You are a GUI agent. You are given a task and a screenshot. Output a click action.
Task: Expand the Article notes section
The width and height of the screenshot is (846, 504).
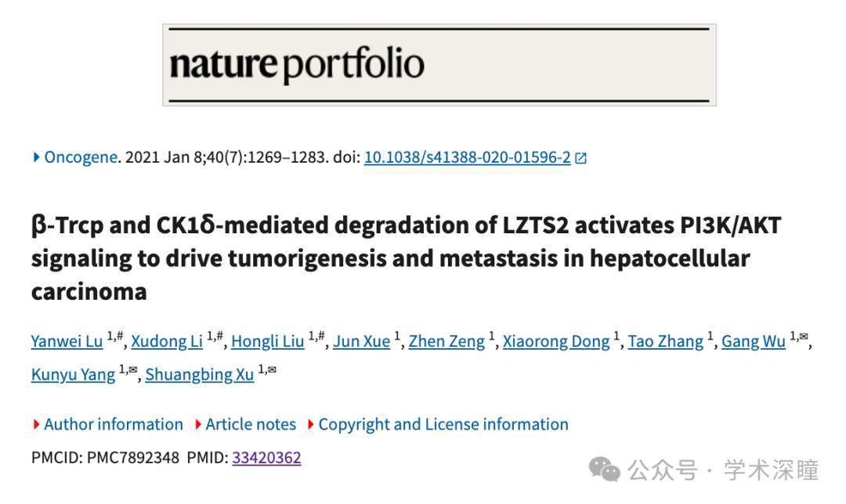(245, 424)
